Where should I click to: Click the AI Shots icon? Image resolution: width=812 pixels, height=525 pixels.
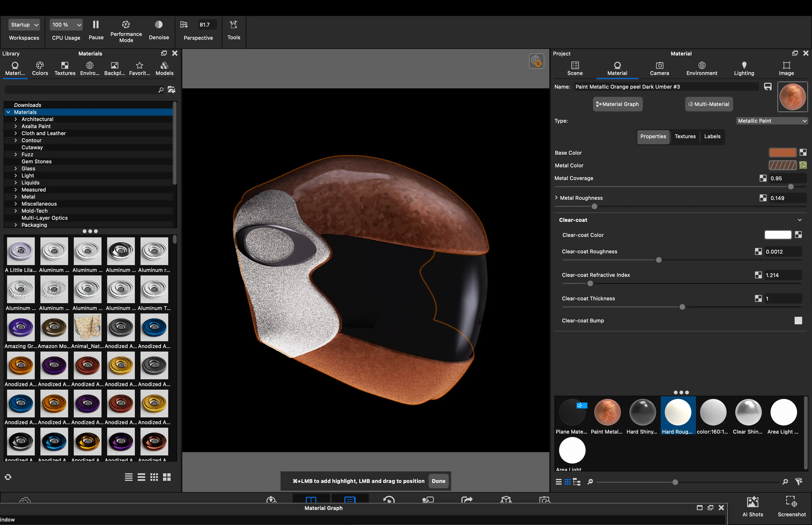click(752, 501)
